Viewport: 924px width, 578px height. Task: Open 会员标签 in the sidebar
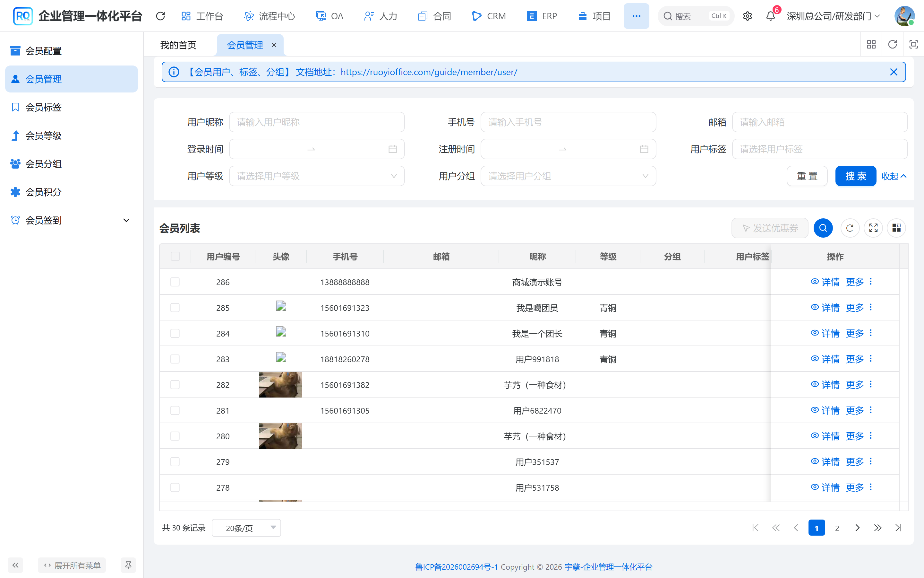tap(72, 108)
